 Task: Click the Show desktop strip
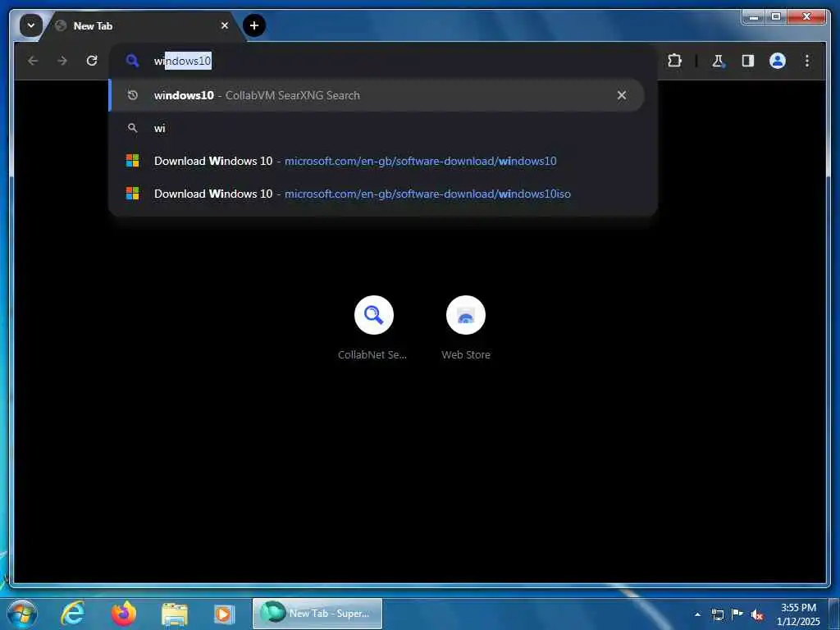point(834,614)
